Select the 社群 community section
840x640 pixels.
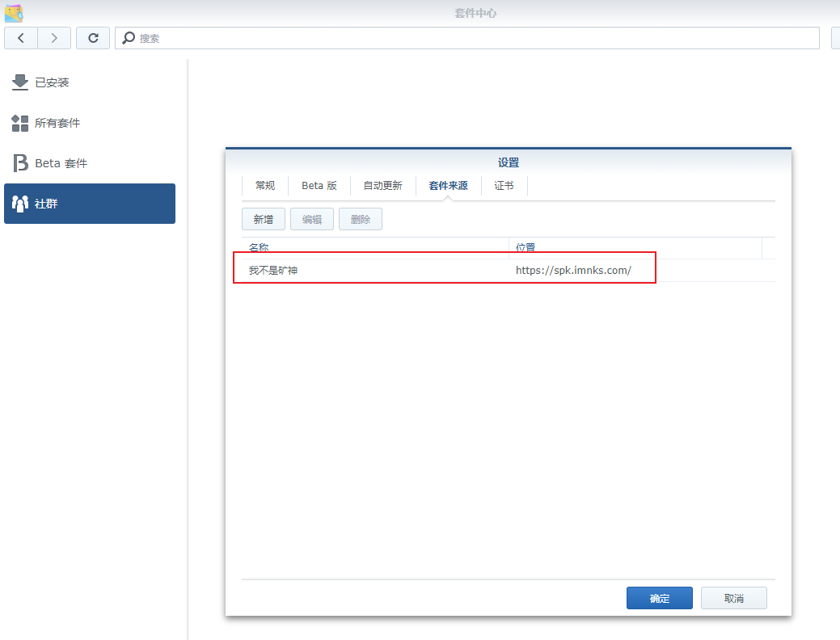point(89,204)
